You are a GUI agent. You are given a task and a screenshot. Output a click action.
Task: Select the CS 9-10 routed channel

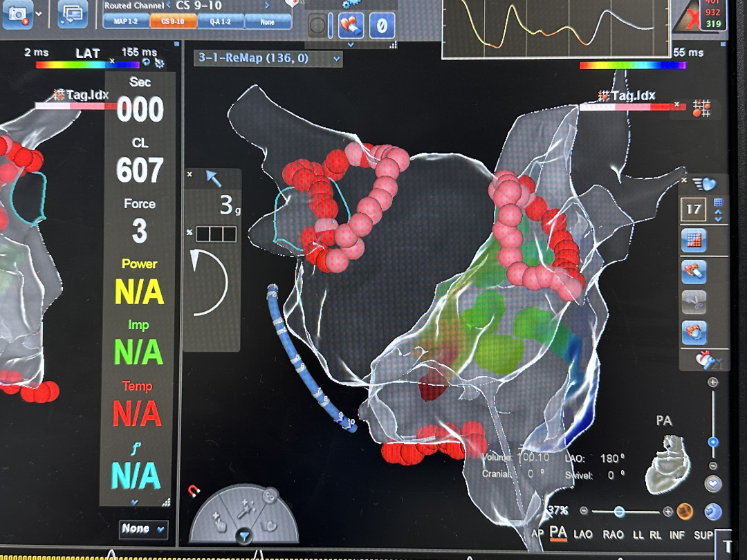173,21
